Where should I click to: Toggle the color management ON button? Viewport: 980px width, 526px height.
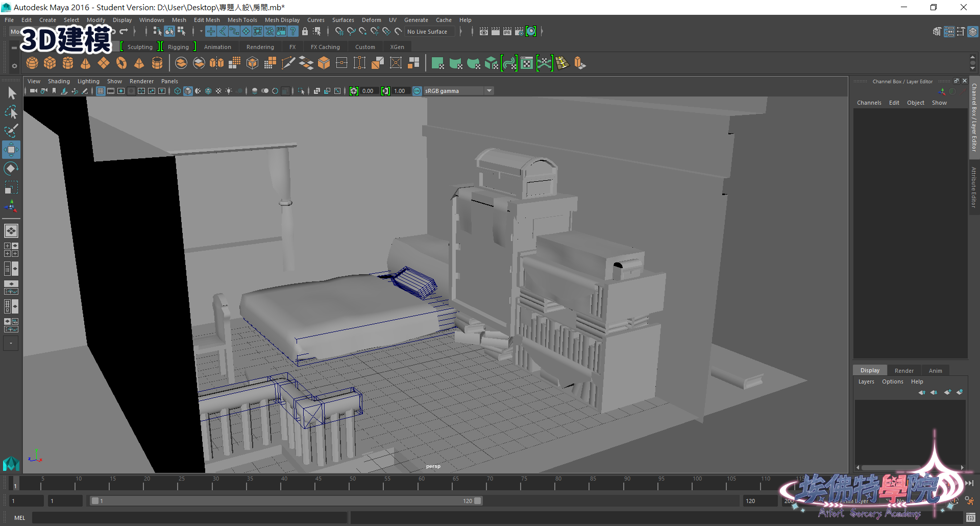[x=417, y=91]
